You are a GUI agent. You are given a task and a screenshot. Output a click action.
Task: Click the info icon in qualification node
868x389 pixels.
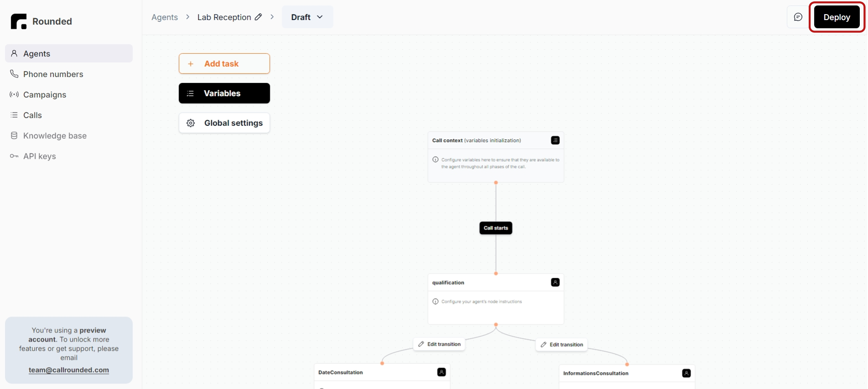pos(435,302)
